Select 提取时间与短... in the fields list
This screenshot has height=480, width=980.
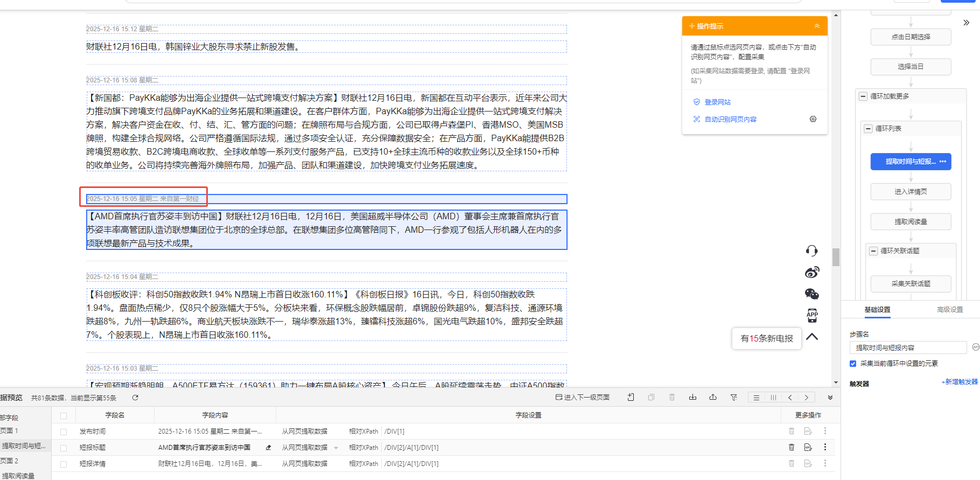tap(24, 446)
